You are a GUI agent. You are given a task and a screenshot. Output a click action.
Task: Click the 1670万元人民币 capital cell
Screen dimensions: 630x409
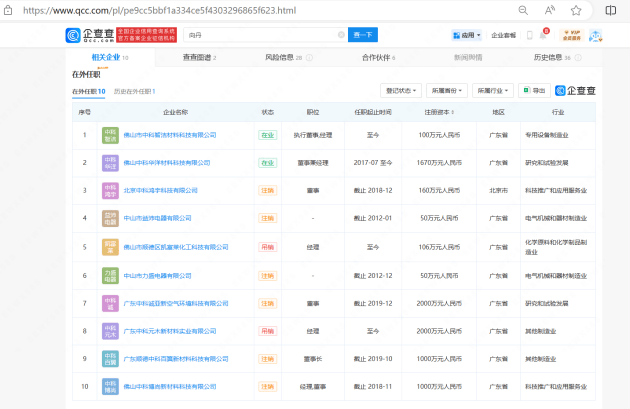tap(439, 163)
